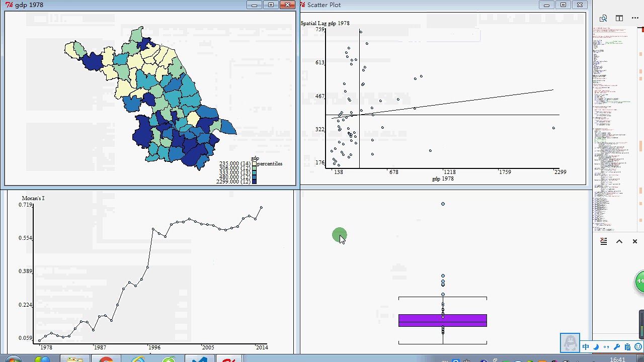Screen dimensions: 644x362
Task: Minimize the Scatter Plot window
Action: pos(546,5)
